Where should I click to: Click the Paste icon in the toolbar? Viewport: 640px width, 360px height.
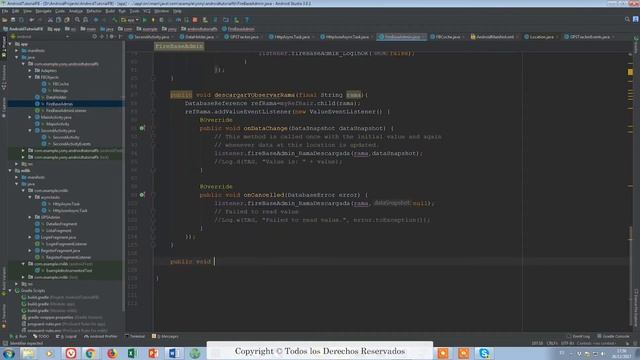[67, 20]
